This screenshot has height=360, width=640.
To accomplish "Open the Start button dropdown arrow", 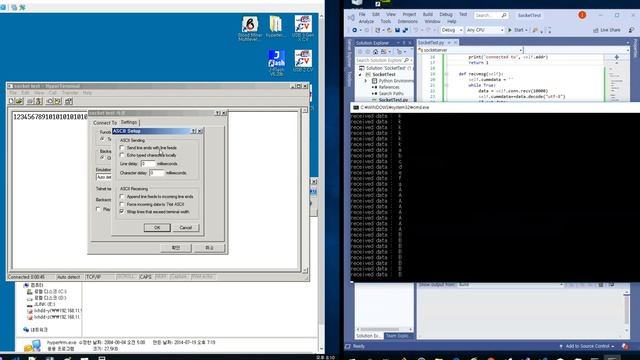I will 526,30.
